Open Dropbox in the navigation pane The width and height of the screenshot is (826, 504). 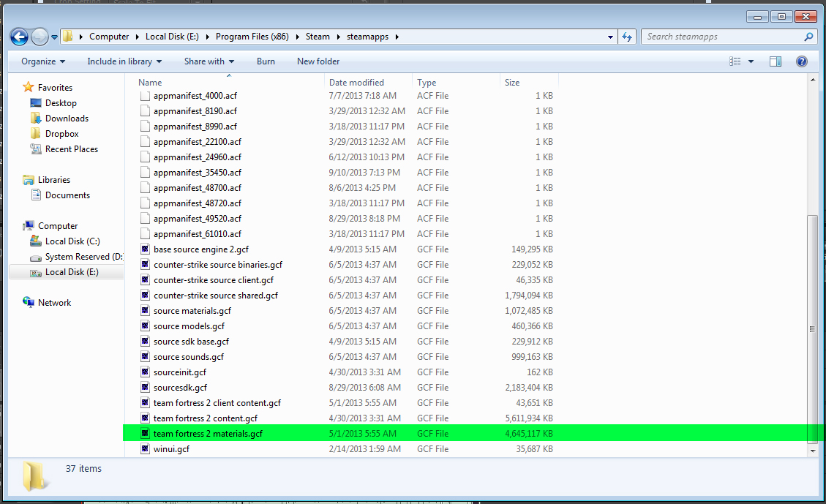pos(61,134)
